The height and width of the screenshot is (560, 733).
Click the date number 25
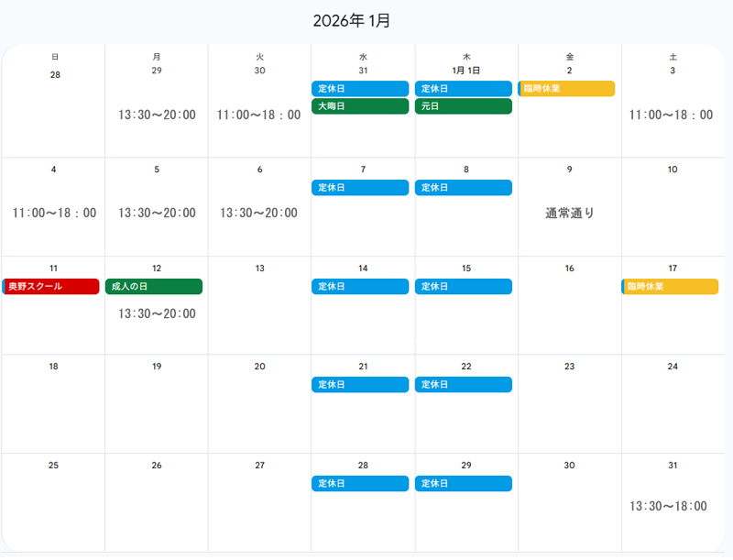[53, 466]
